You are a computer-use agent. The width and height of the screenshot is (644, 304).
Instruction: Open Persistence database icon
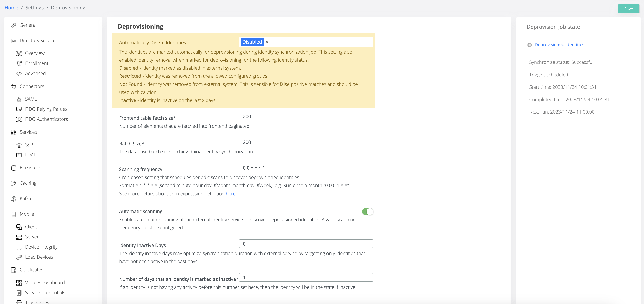pyautogui.click(x=14, y=168)
